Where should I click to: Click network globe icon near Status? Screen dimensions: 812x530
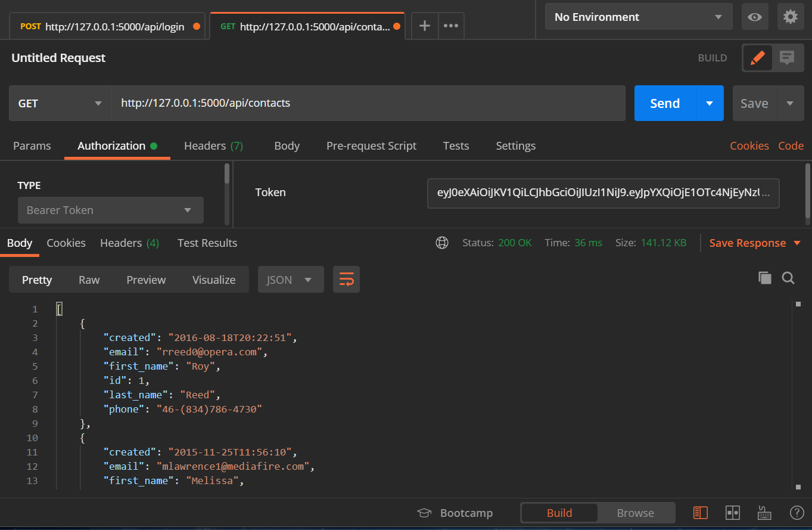tap(442, 243)
